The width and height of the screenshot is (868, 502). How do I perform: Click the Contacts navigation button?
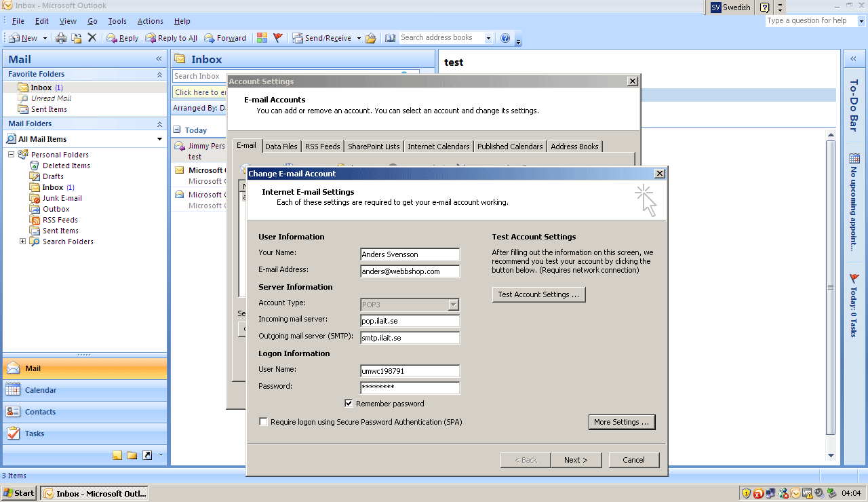click(x=85, y=412)
